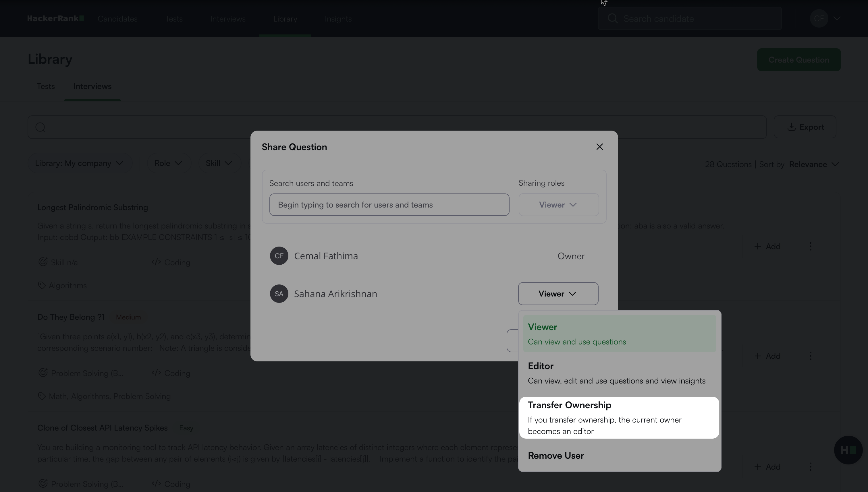Expand the Sharing roles Viewer dropdown
Viewport: 868px width, 492px height.
coord(558,205)
